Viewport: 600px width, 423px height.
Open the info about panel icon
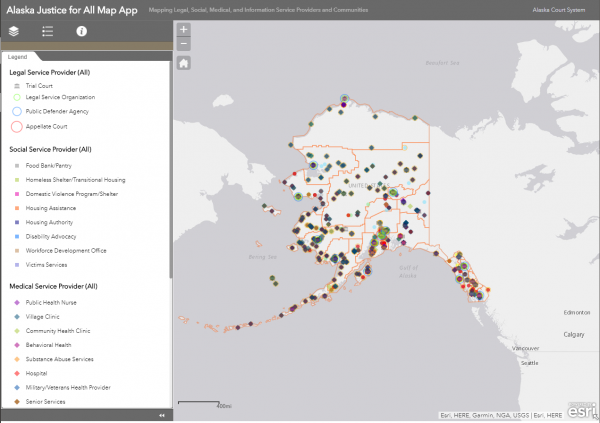tap(82, 32)
